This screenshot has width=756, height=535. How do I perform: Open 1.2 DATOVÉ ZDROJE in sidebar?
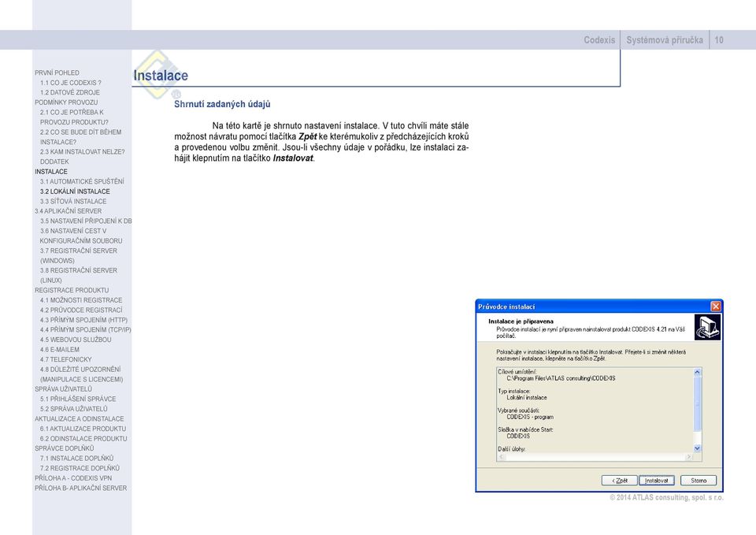[70, 92]
